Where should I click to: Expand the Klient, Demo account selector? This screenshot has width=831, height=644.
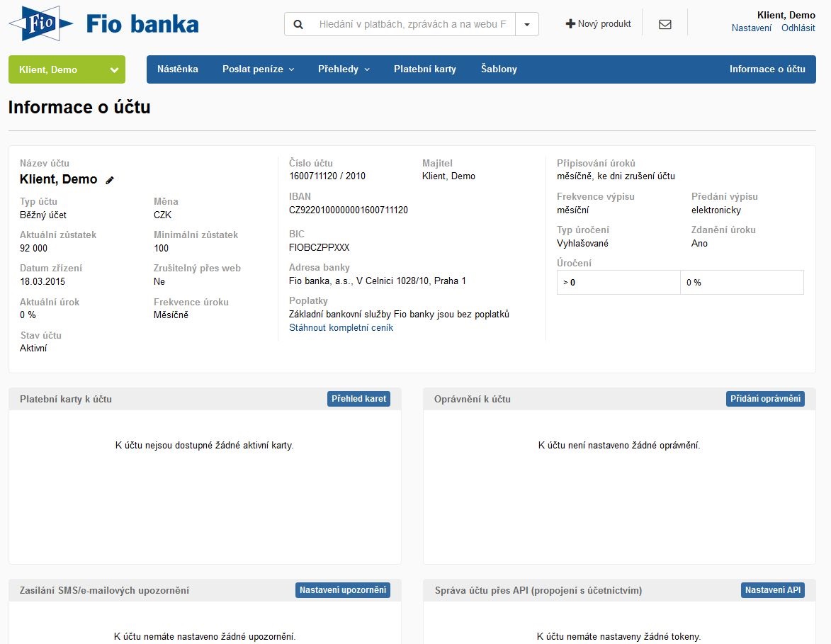point(67,69)
